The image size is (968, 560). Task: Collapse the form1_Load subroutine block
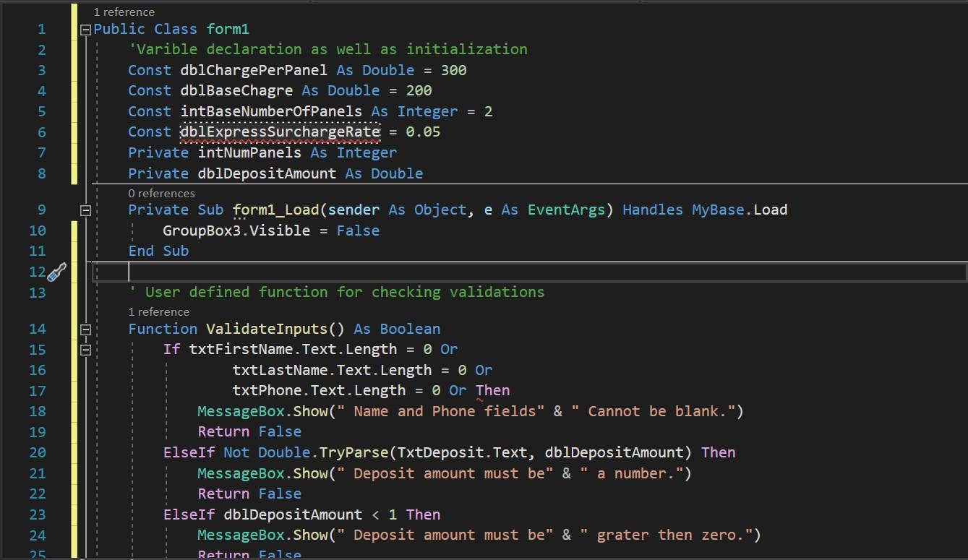pos(85,210)
